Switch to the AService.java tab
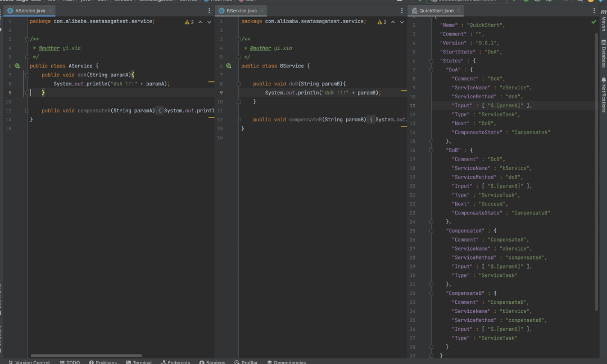The height and width of the screenshot is (364, 607). click(x=29, y=11)
